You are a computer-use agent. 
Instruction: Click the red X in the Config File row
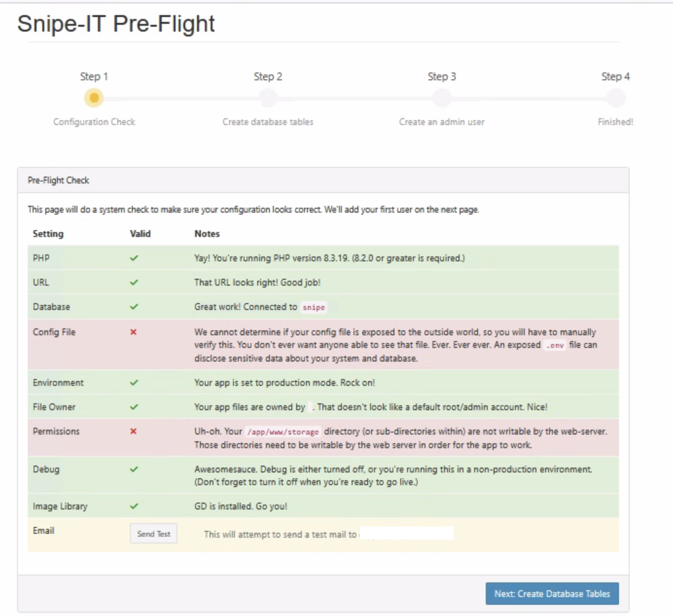(133, 332)
